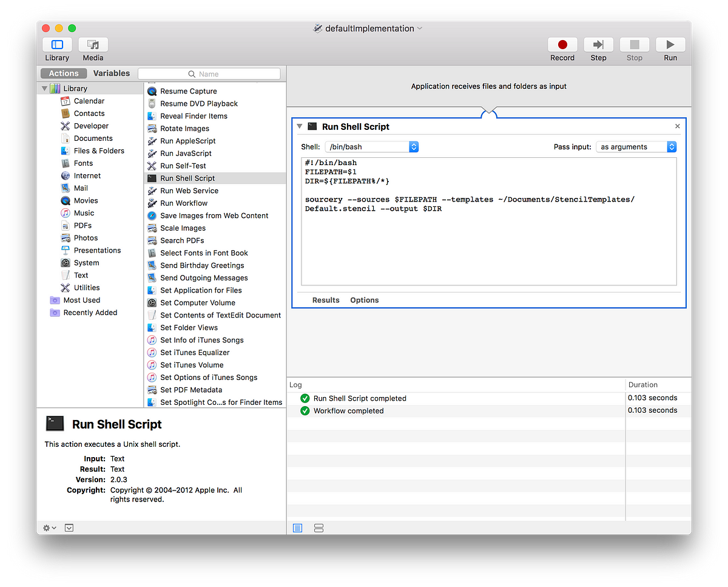Select Save Images from Web Content action
The height and width of the screenshot is (587, 728).
tap(214, 215)
